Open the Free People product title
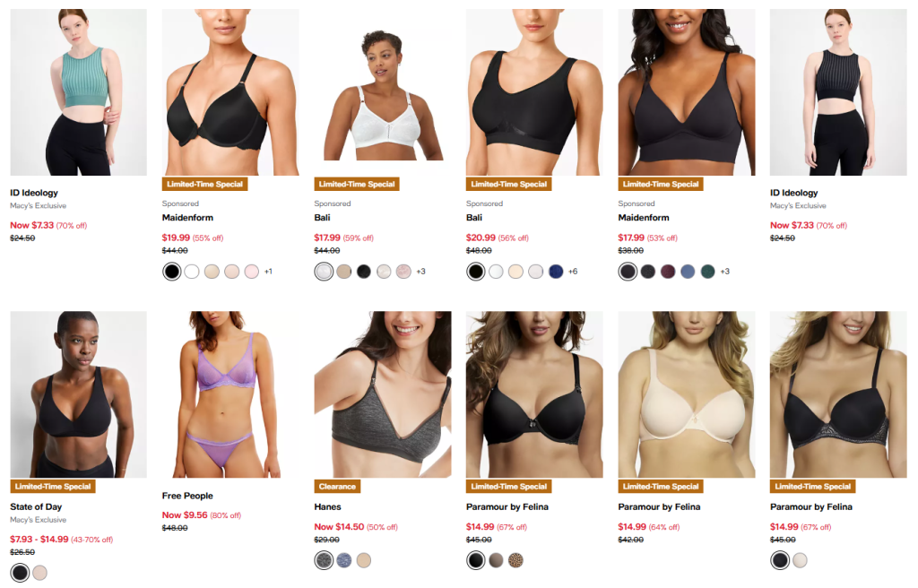This screenshot has width=918, height=588. pos(187,496)
